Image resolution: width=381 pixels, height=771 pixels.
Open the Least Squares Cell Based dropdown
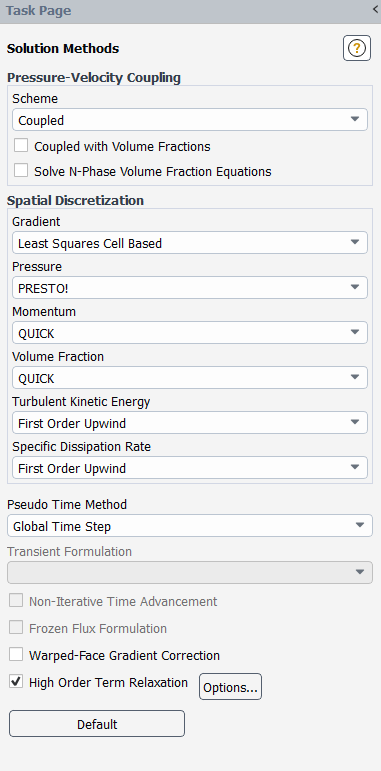[x=190, y=242]
